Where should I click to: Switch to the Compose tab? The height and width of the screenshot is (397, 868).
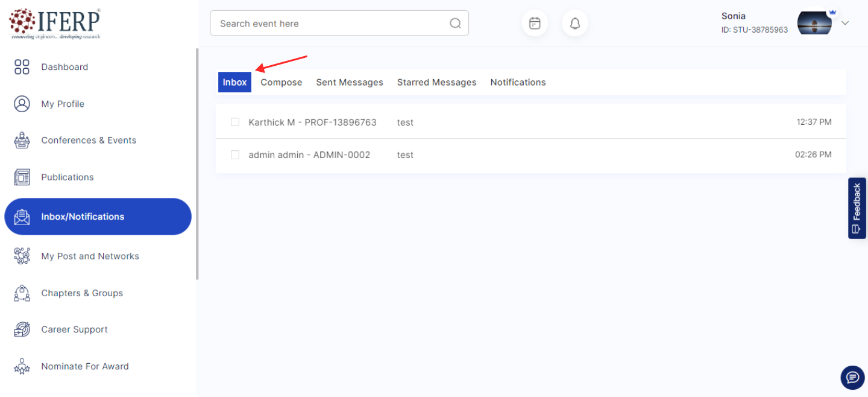coord(281,83)
